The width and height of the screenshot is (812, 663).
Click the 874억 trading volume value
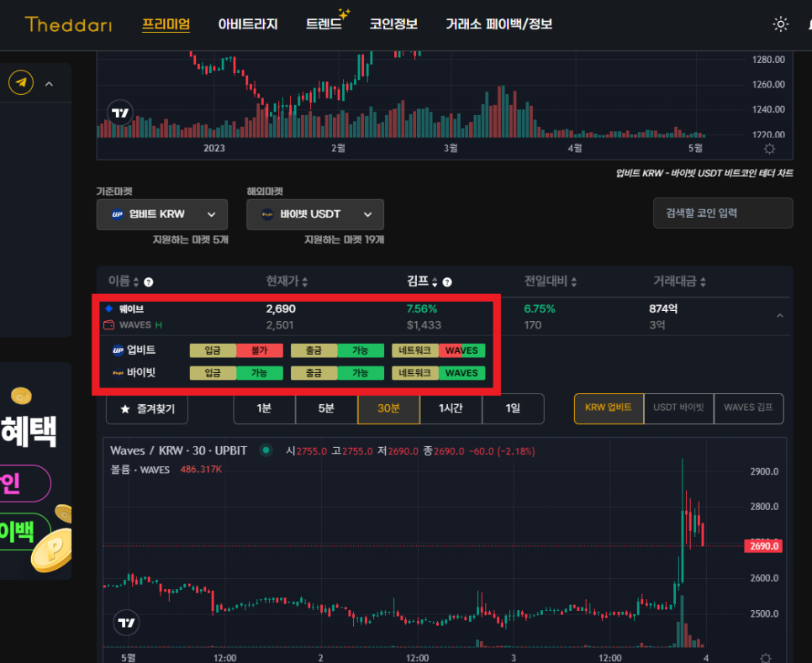tap(663, 309)
